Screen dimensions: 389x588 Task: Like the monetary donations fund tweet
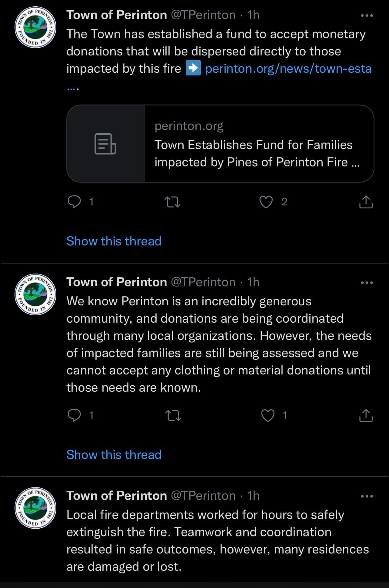coord(266,202)
